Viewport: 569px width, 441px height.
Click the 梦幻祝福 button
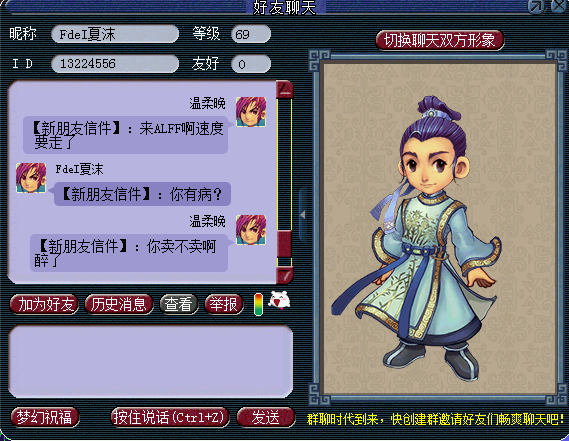[x=45, y=417]
